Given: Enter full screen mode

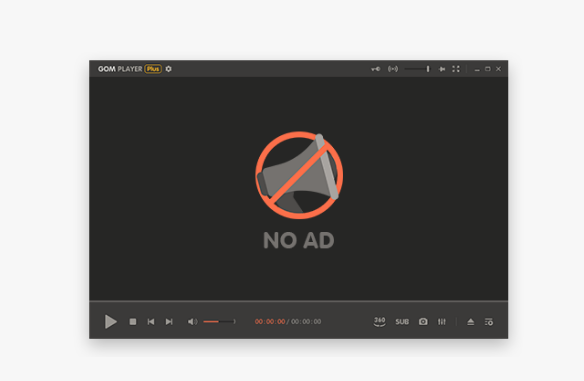Looking at the screenshot, I should (456, 69).
